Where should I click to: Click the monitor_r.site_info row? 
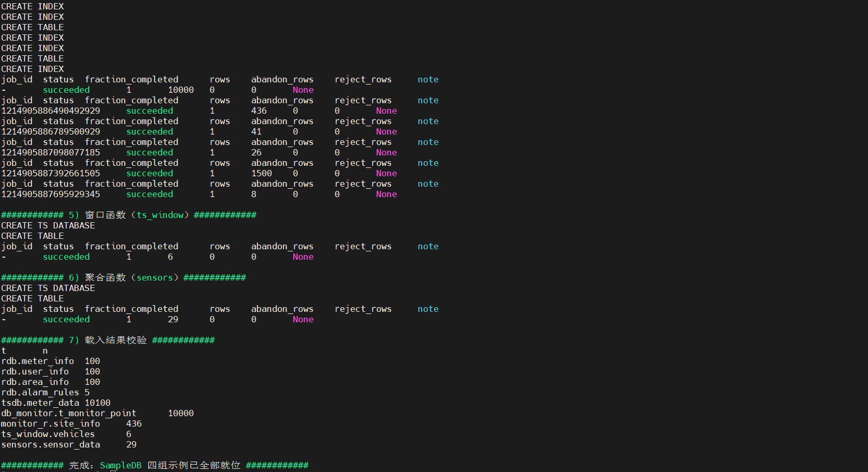[x=71, y=423]
